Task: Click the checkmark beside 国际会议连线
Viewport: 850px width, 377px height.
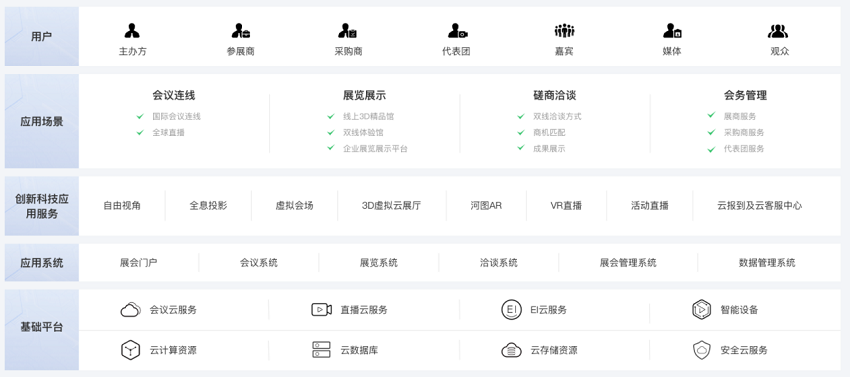Action: [140, 116]
